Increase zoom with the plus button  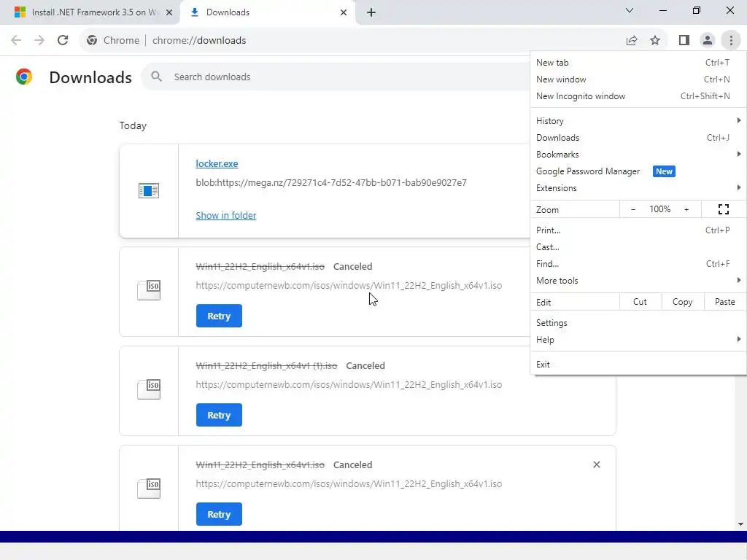tap(686, 209)
